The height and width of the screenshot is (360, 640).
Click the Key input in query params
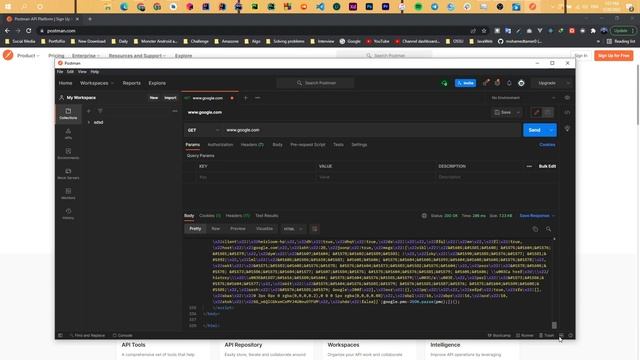pyautogui.click(x=255, y=178)
